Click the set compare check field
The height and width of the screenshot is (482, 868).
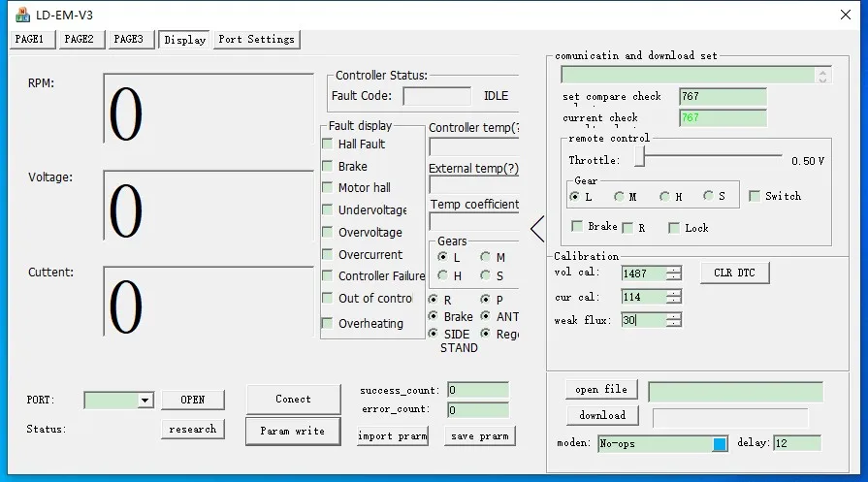click(723, 97)
